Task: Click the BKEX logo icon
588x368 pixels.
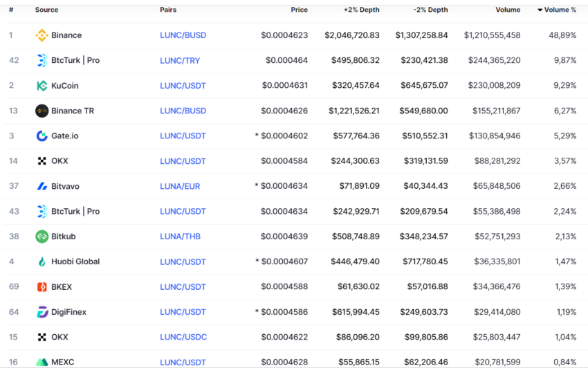Action: [42, 287]
